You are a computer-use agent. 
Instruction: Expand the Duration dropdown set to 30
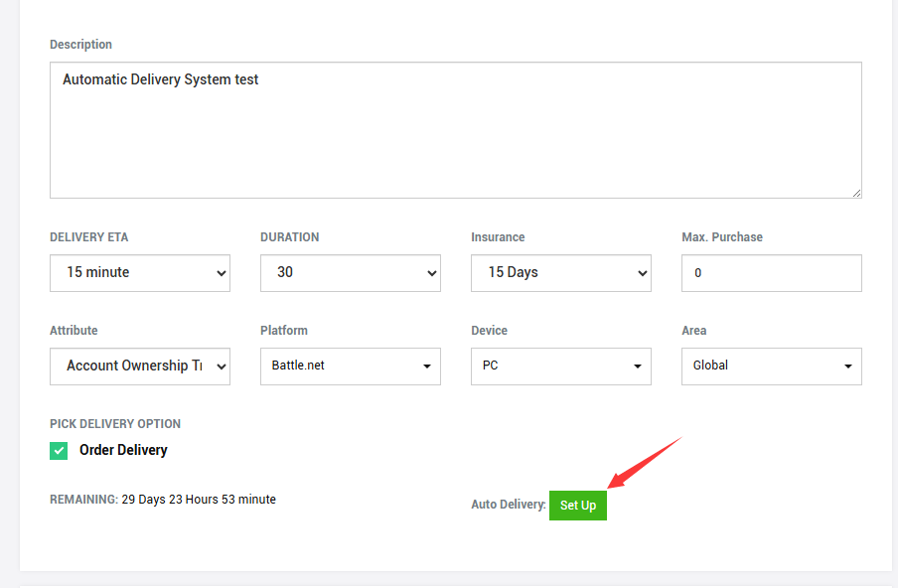350,273
